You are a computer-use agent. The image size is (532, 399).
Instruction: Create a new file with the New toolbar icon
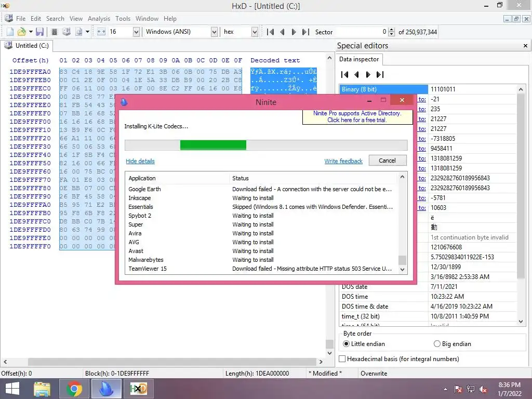coord(10,32)
